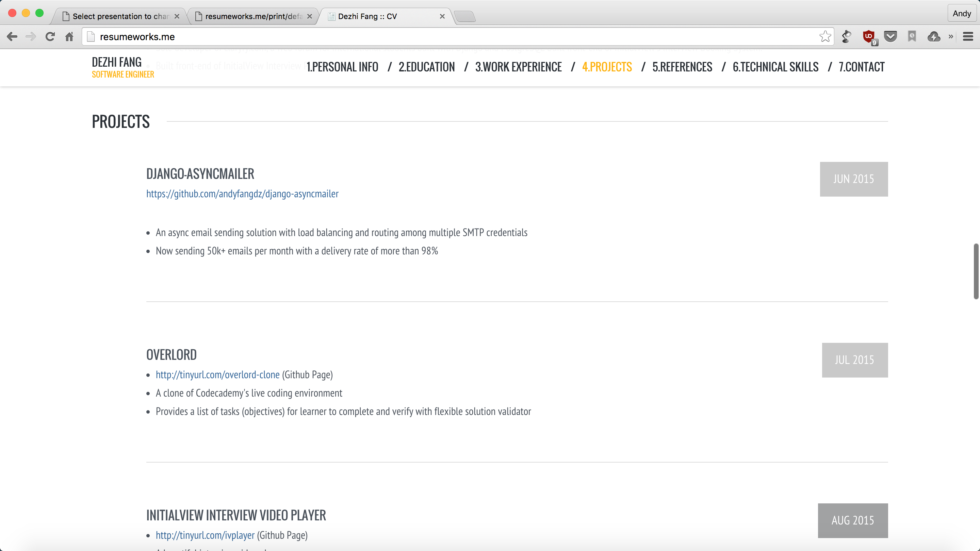This screenshot has width=980, height=551.
Task: Open the Chrome hamburger menu
Action: click(x=968, y=36)
